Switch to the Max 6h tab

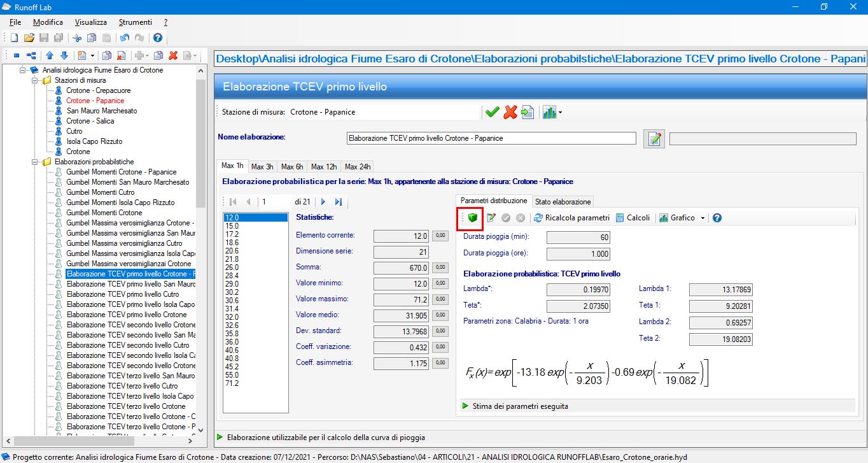(292, 167)
